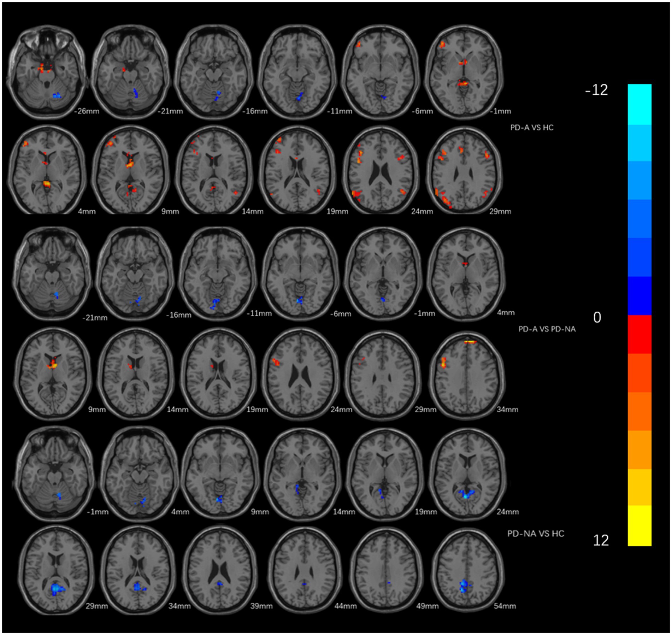Screen dimensions: 672x635
Task: Select the 4mm slice in PD-A VS HC group
Action: click(x=47, y=170)
